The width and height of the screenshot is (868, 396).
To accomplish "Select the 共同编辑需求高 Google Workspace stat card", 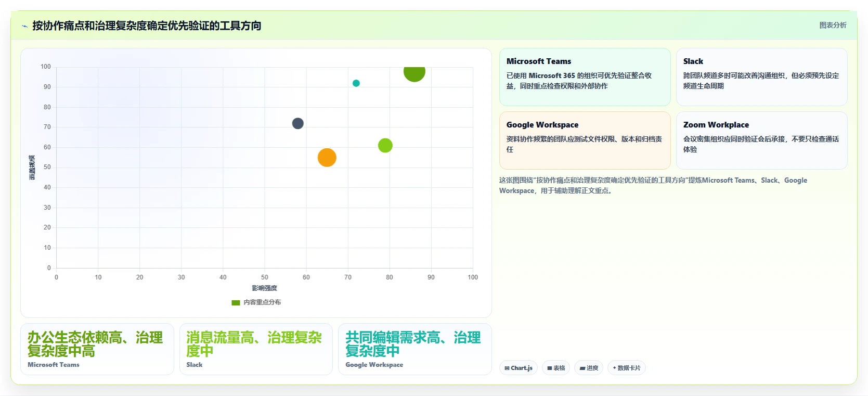I will click(x=414, y=349).
